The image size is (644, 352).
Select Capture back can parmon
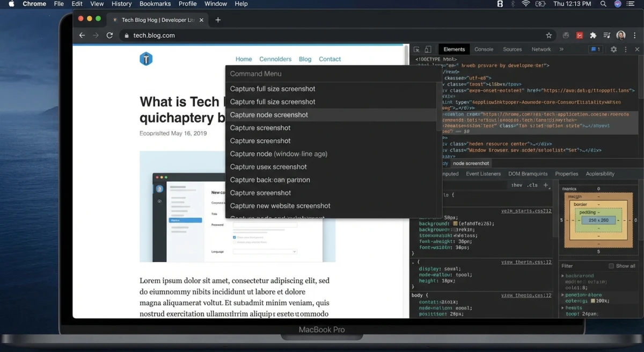click(331, 180)
